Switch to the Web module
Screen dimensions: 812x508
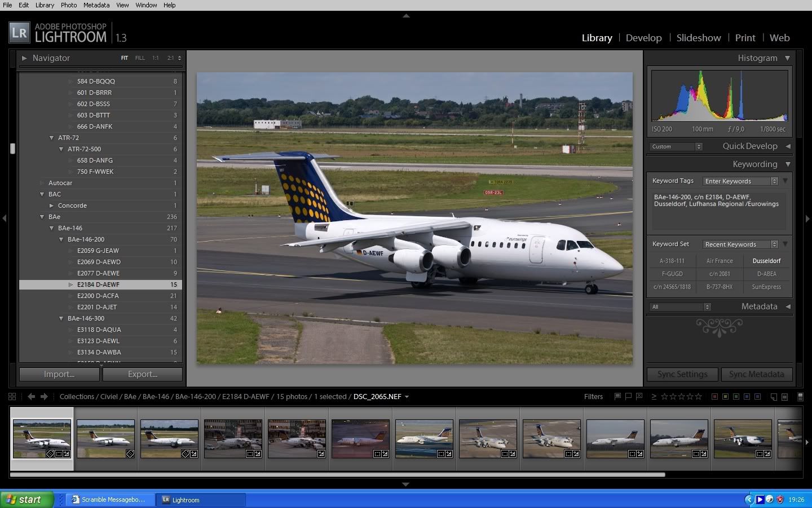779,38
